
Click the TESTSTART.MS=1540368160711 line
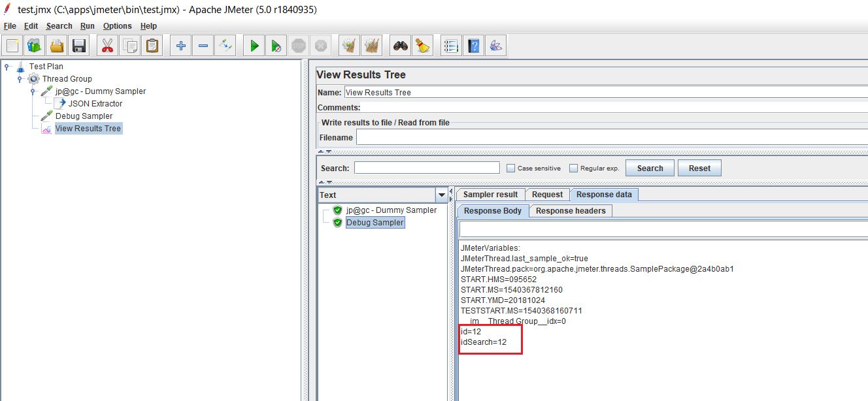click(x=521, y=310)
